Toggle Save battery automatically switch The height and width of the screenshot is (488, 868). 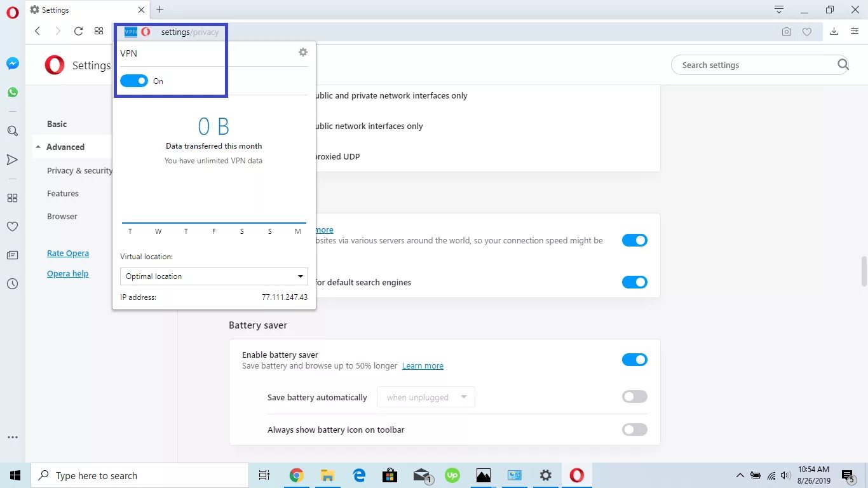pyautogui.click(x=634, y=396)
